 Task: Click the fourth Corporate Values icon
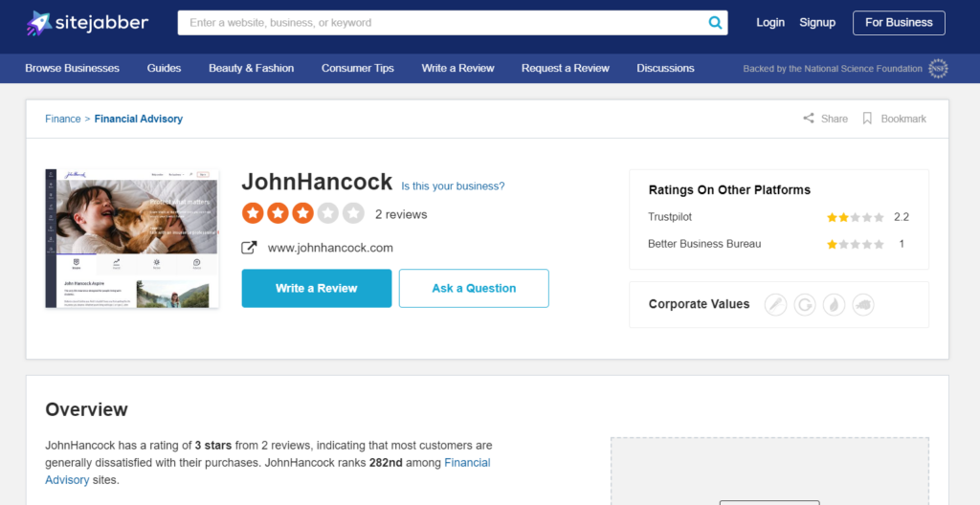[863, 304]
